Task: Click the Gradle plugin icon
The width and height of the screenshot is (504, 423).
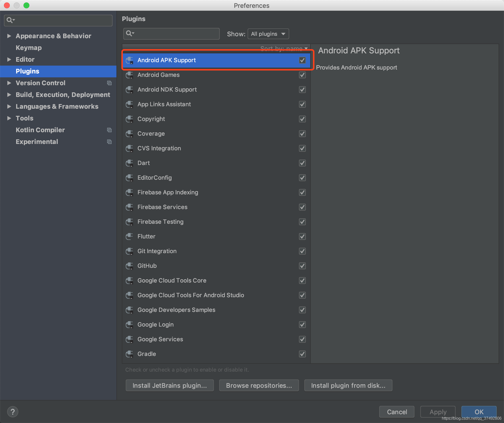Action: (129, 354)
